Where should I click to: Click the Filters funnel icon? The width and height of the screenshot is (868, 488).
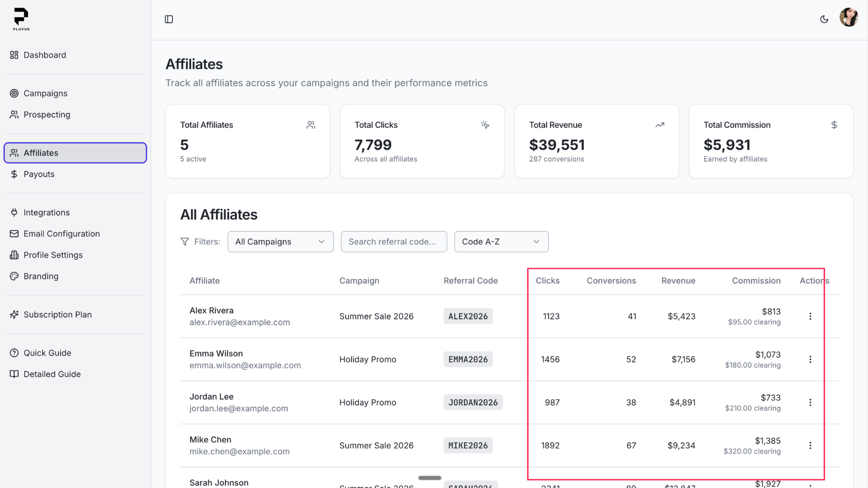pyautogui.click(x=185, y=242)
